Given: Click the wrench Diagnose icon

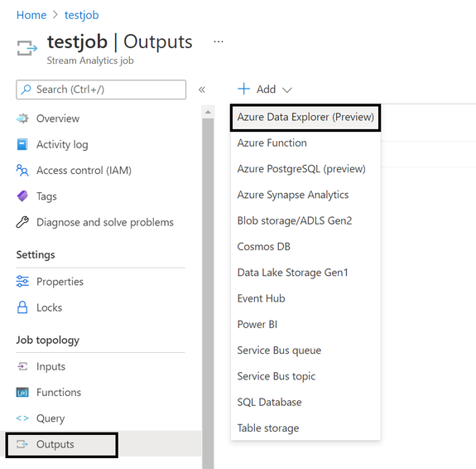Looking at the screenshot, I should point(22,222).
